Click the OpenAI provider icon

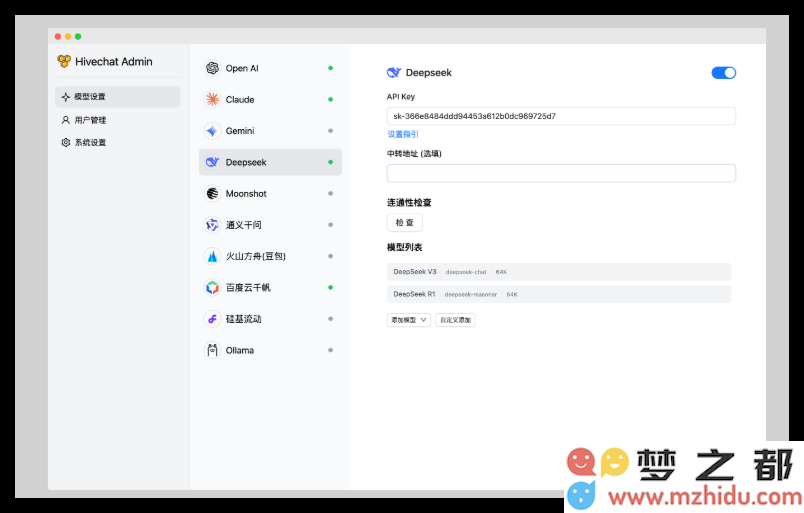[x=212, y=68]
